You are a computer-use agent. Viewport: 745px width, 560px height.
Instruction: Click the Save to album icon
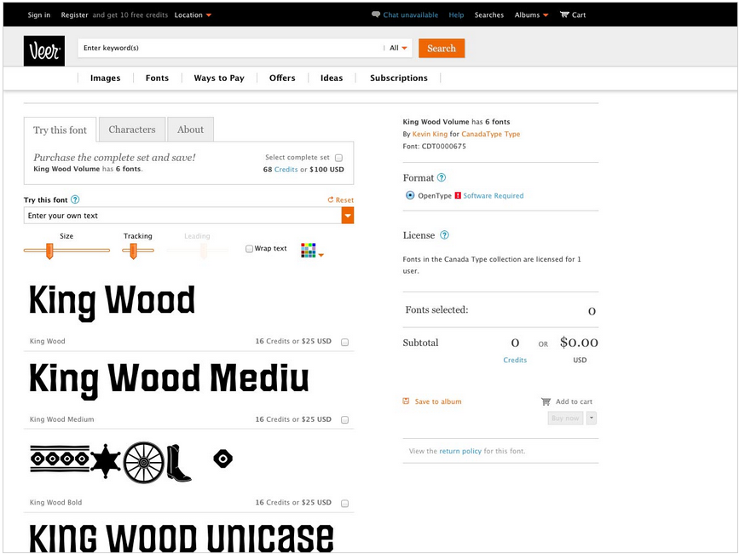(x=407, y=401)
